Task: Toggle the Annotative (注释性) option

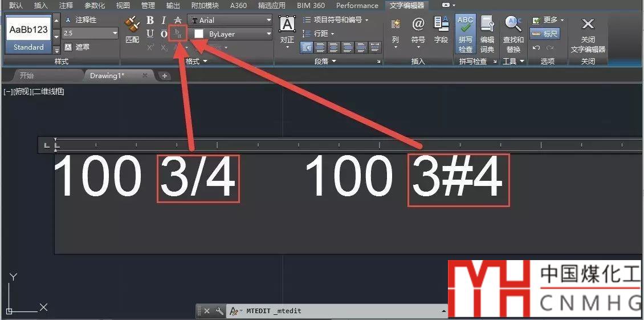Action: (81, 20)
